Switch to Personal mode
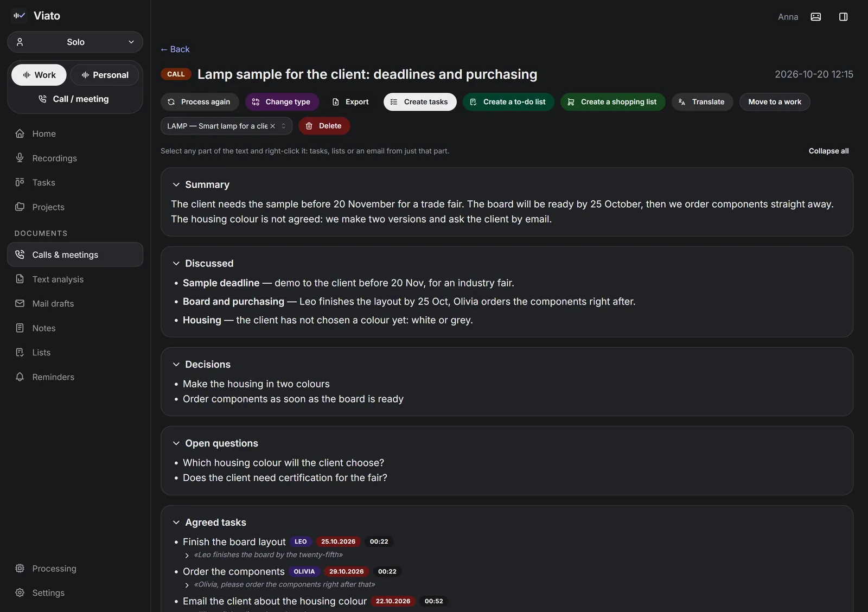The width and height of the screenshot is (868, 612). point(105,75)
